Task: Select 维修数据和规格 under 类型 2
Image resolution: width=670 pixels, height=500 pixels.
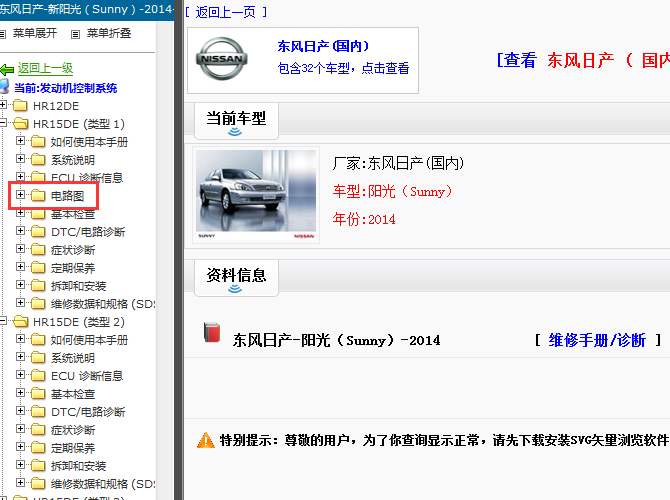Action: pos(103,484)
